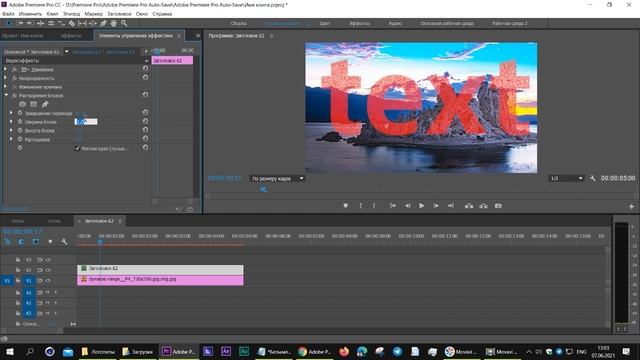Open Program Monitor settings wrench
This screenshot has height=360, width=640.
coord(593,178)
